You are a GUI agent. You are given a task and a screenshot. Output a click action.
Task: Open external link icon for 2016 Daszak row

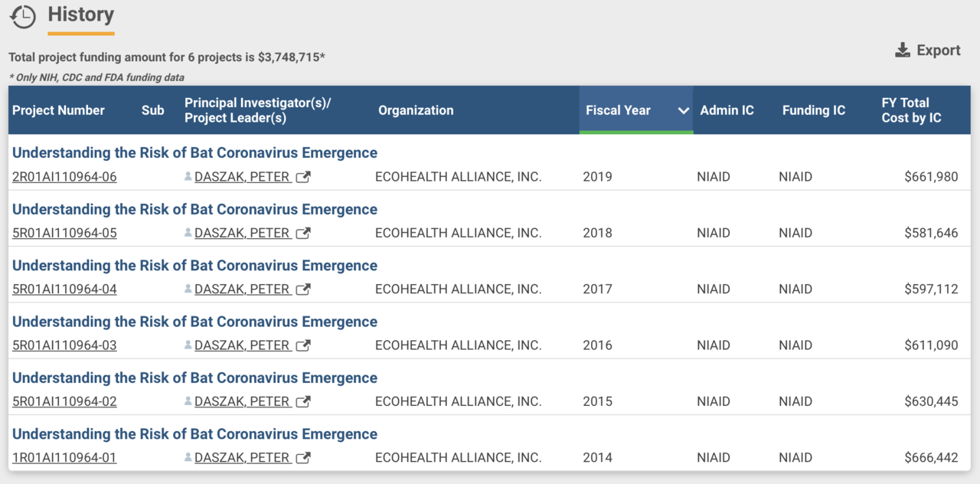pos(303,345)
